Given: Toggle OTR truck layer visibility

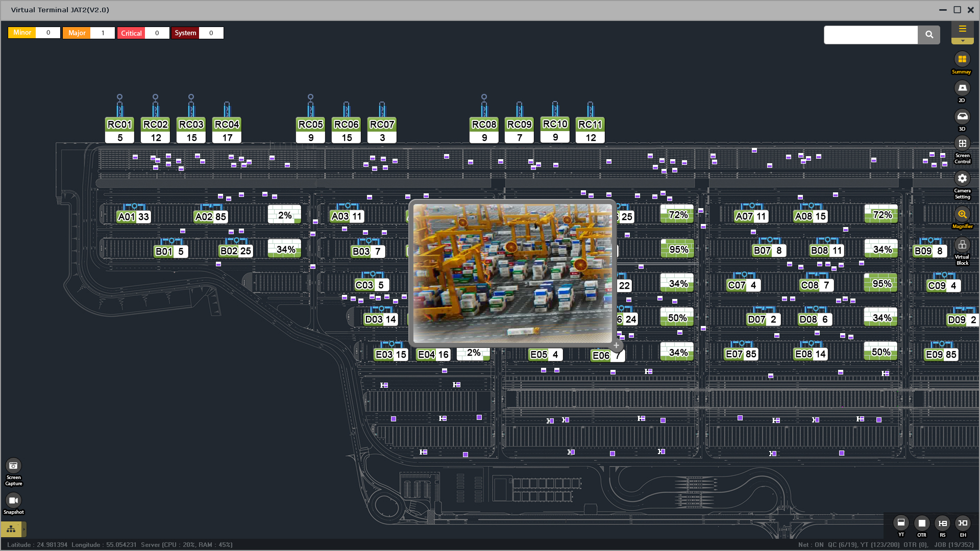Looking at the screenshot, I should pyautogui.click(x=922, y=523).
